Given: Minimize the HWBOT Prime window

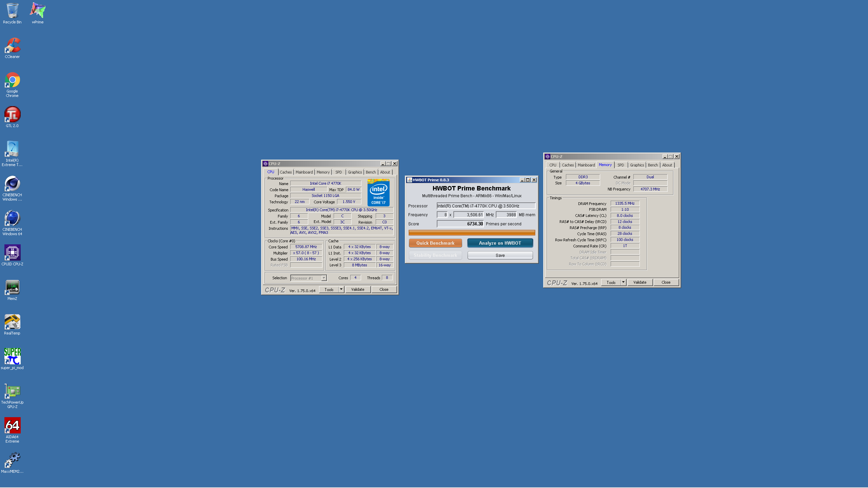Looking at the screenshot, I should click(x=522, y=180).
